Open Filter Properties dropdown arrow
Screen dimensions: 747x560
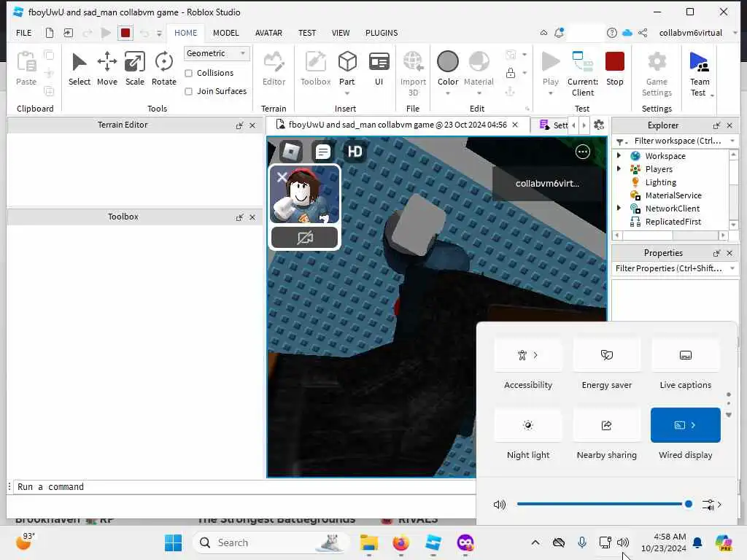pyautogui.click(x=732, y=268)
